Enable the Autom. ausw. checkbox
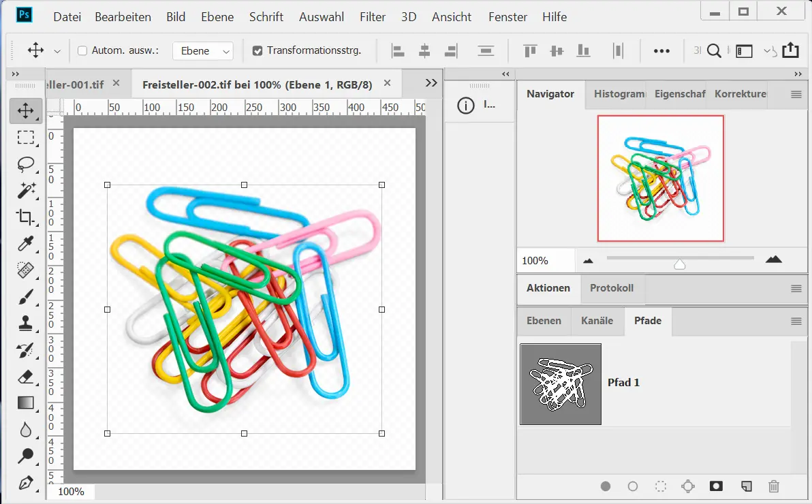The image size is (812, 504). click(x=82, y=50)
